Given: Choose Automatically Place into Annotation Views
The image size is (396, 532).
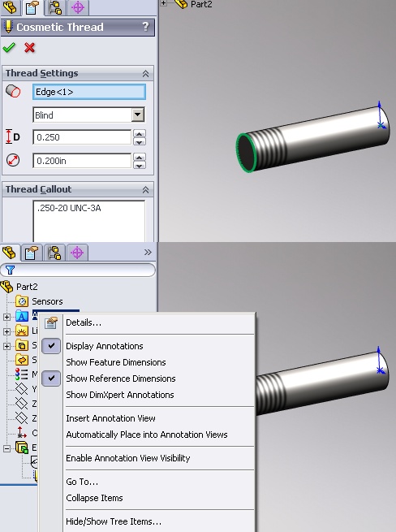Looking at the screenshot, I should click(146, 435).
